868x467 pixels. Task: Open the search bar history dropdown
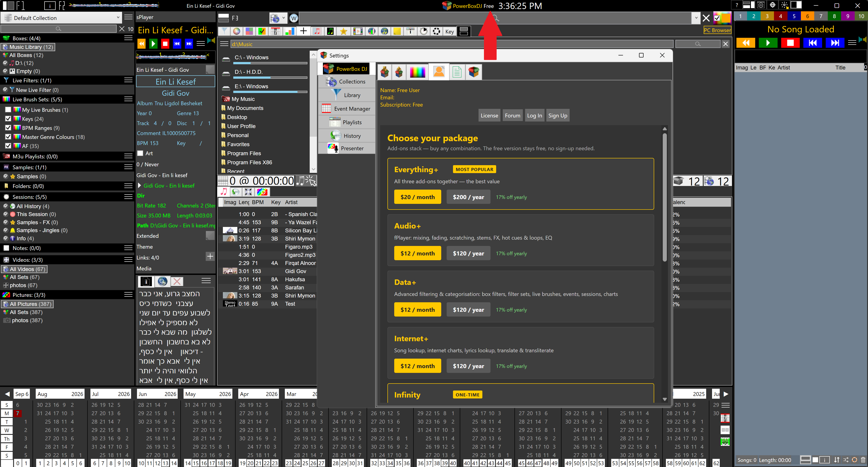point(696,18)
